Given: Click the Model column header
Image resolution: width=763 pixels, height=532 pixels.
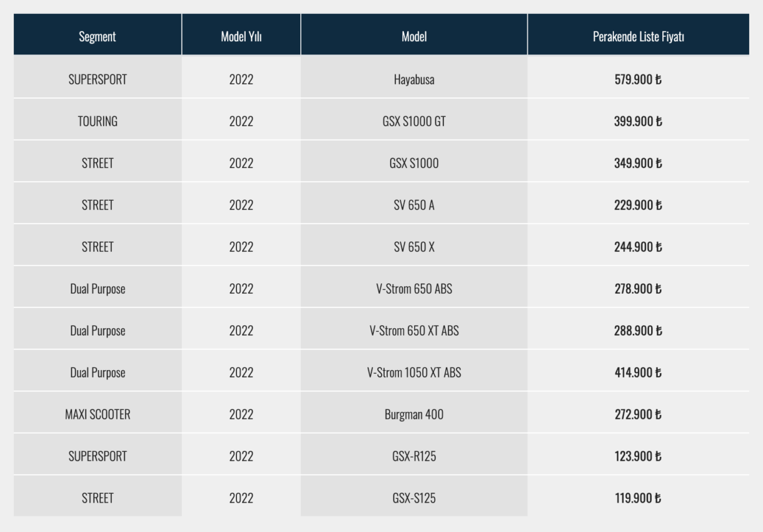Looking at the screenshot, I should tap(414, 36).
